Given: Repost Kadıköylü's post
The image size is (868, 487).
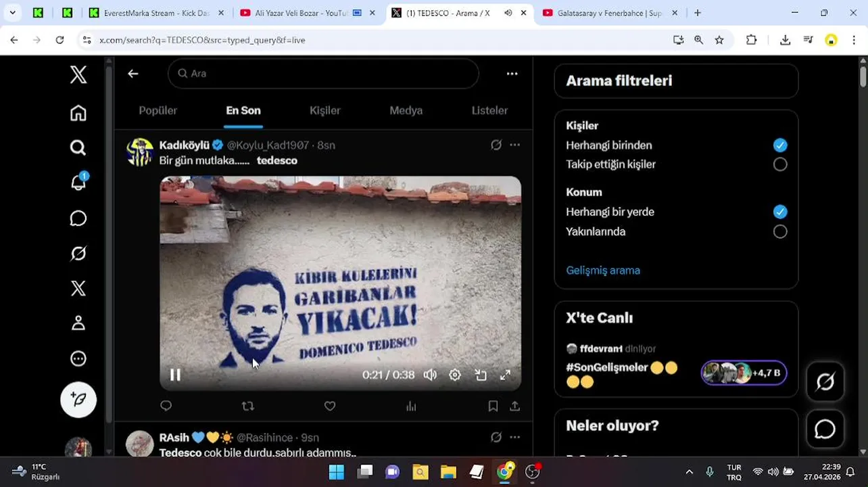Looking at the screenshot, I should pos(248,406).
